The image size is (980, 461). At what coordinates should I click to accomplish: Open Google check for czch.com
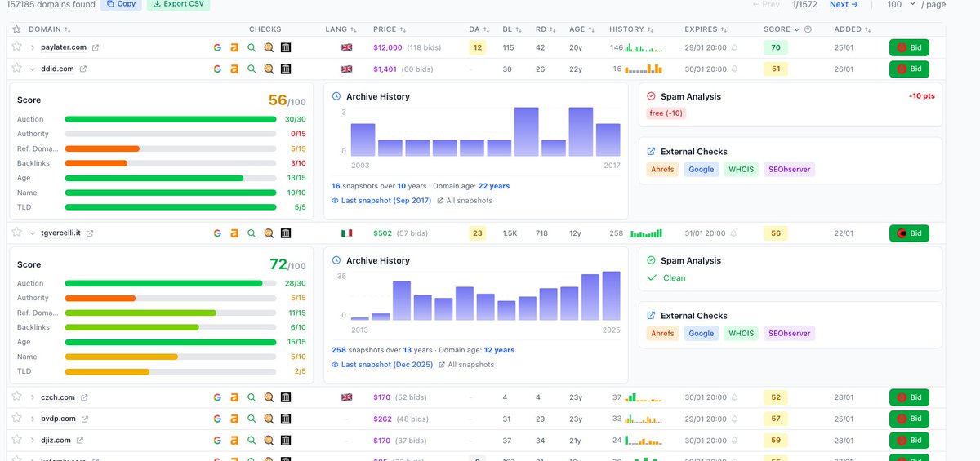[x=218, y=397]
